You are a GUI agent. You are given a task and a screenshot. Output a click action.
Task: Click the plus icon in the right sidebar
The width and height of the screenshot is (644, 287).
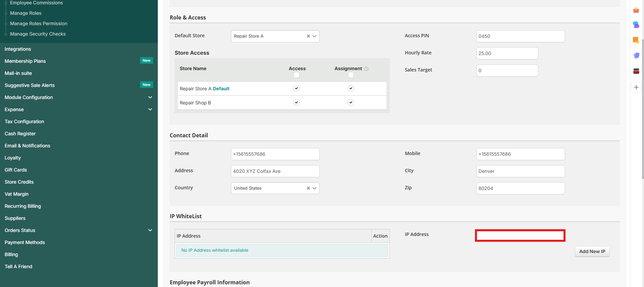coord(636,87)
